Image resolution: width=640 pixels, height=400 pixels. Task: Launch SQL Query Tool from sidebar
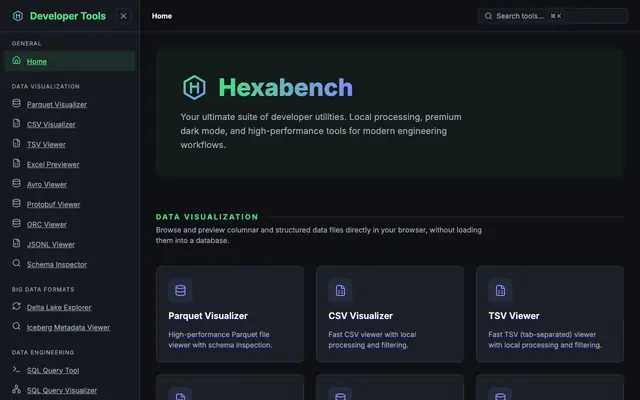tap(53, 371)
